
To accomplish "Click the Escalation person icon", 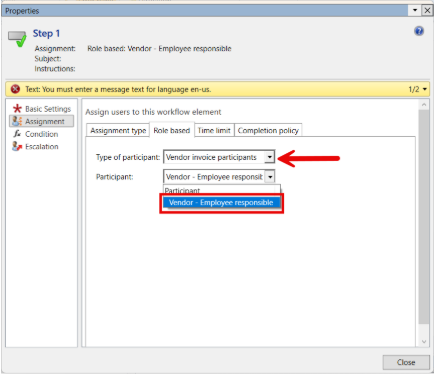I will tap(17, 146).
